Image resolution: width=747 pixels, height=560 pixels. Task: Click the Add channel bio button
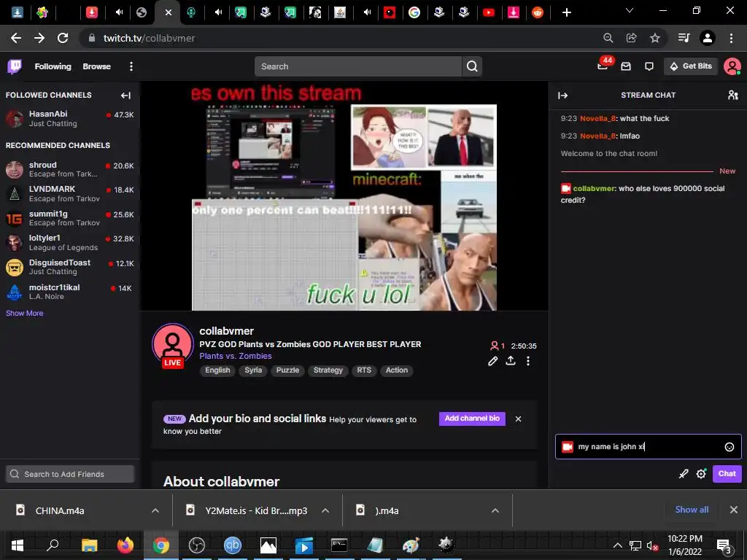point(472,419)
